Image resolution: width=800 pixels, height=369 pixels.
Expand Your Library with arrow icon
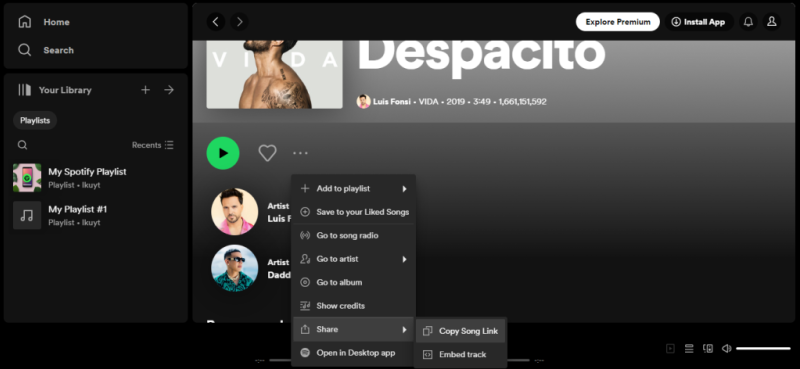(169, 90)
